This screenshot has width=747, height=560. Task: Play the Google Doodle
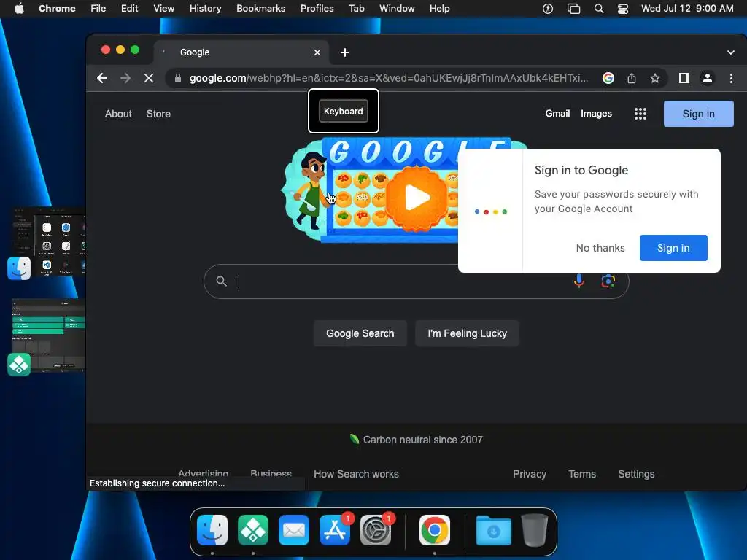point(417,197)
